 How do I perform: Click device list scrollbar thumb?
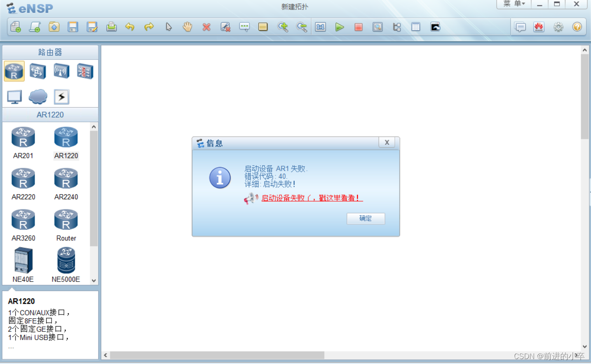pos(94,188)
